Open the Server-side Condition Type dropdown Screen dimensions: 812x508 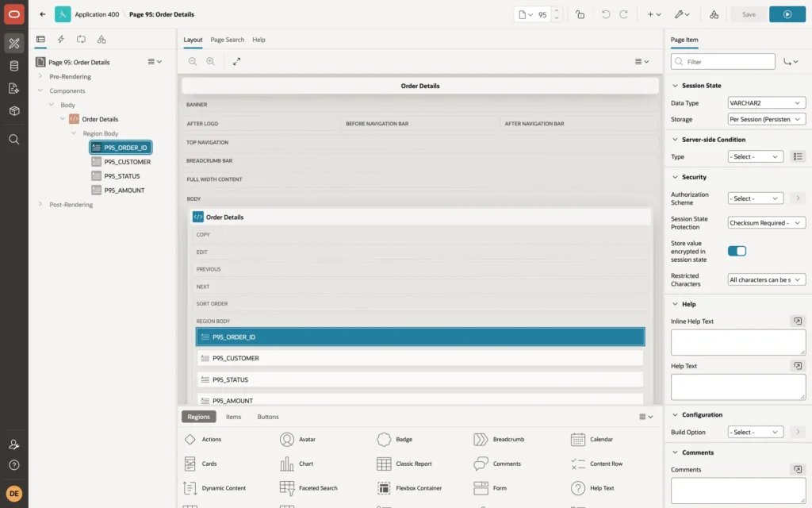[x=755, y=156]
